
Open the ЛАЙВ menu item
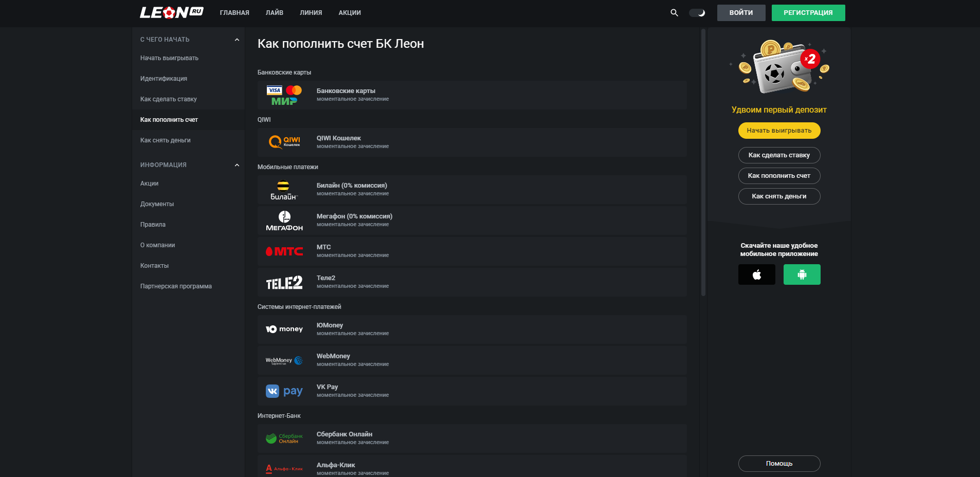coord(275,13)
